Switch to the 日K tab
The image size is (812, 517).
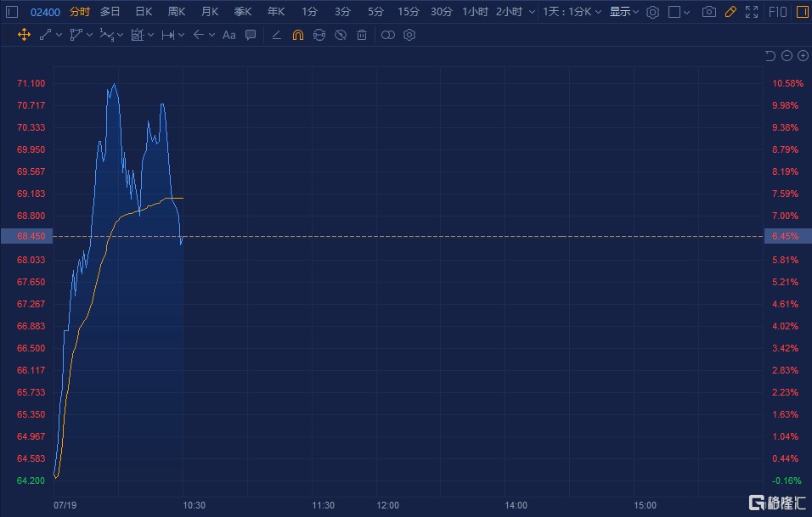[x=144, y=12]
